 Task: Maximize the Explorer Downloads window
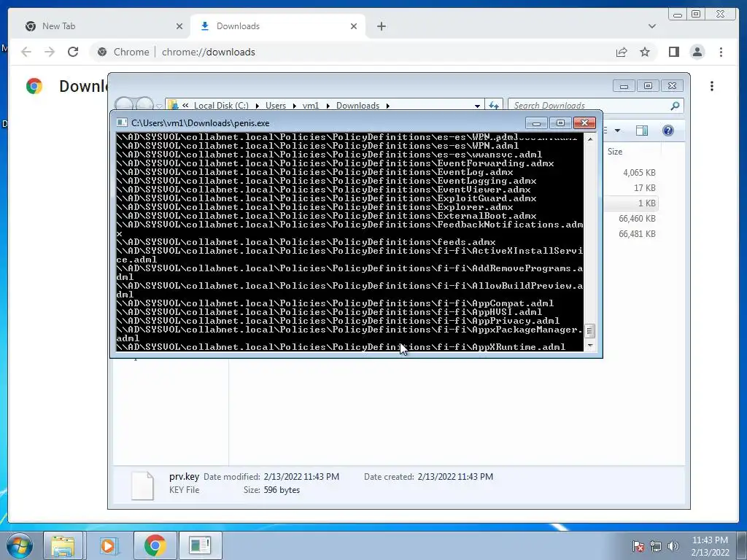click(x=648, y=86)
